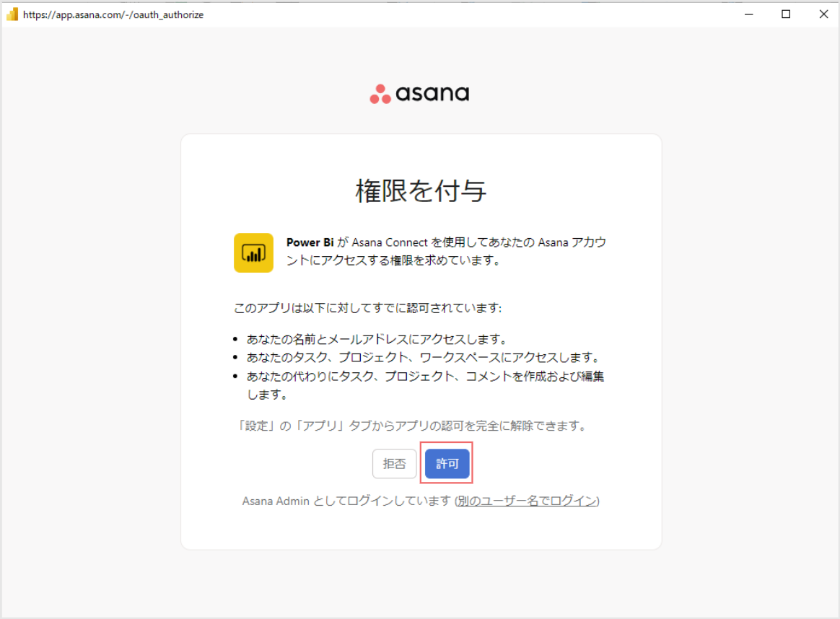
Task: Click bullet あなたの名前とメールアドレスにアクセスします
Action: 377,339
